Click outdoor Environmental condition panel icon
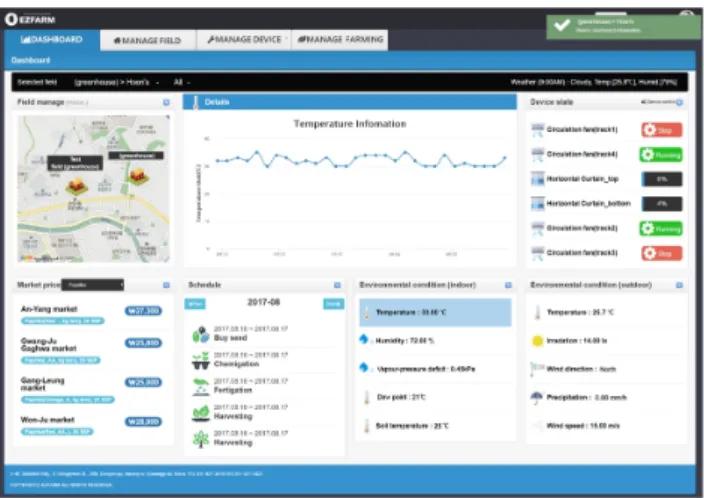This screenshot has width=704, height=498. (x=679, y=285)
